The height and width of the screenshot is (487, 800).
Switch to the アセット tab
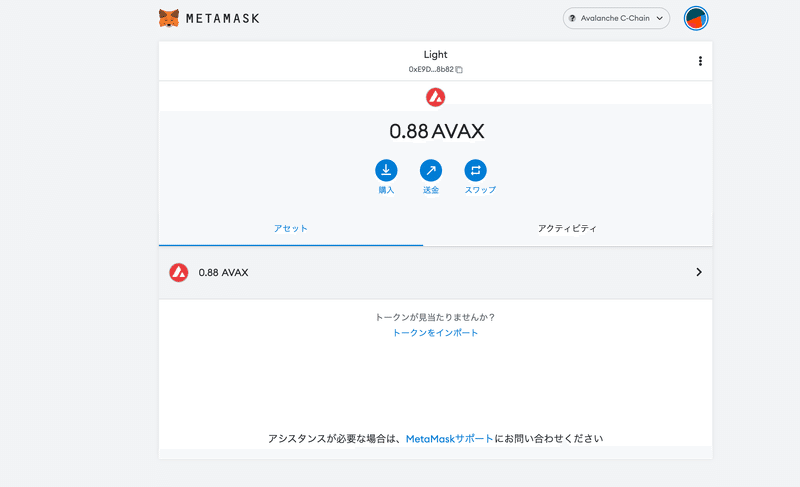pos(291,229)
